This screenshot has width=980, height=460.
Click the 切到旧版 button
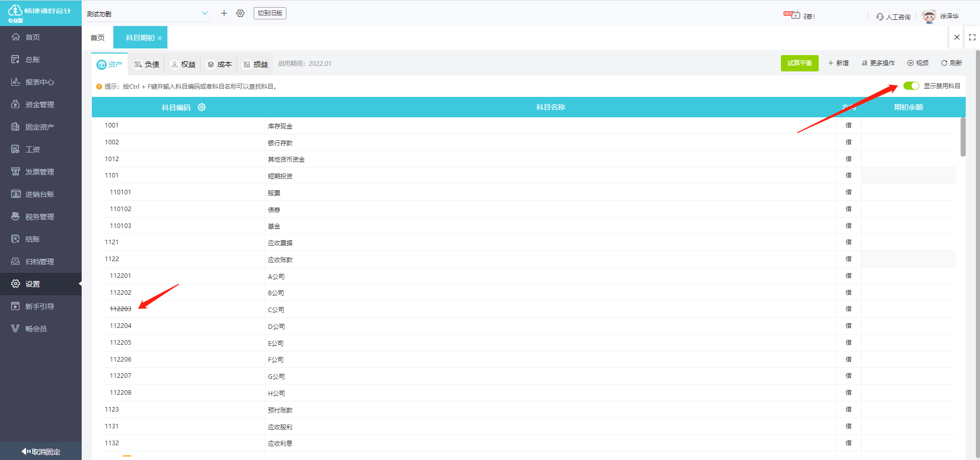coord(270,13)
